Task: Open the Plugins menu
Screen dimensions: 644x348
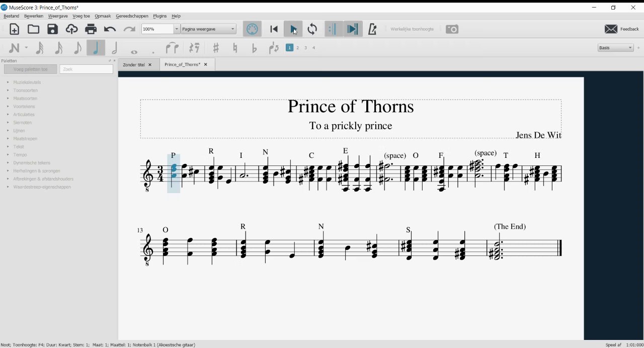Action: coord(159,16)
